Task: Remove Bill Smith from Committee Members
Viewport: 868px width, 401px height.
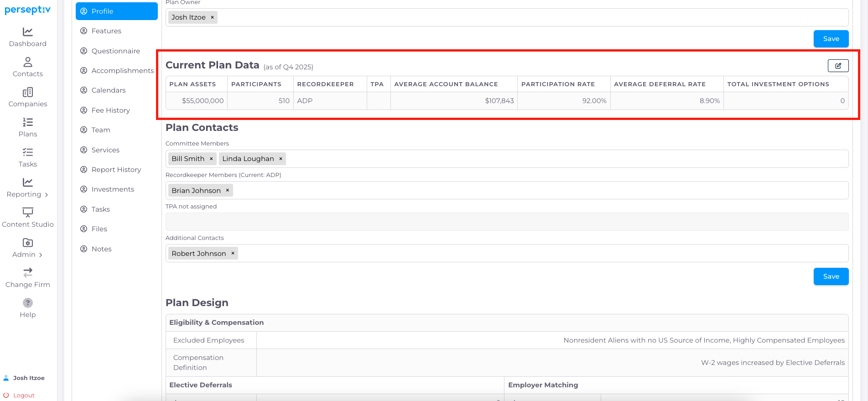Action: [211, 159]
